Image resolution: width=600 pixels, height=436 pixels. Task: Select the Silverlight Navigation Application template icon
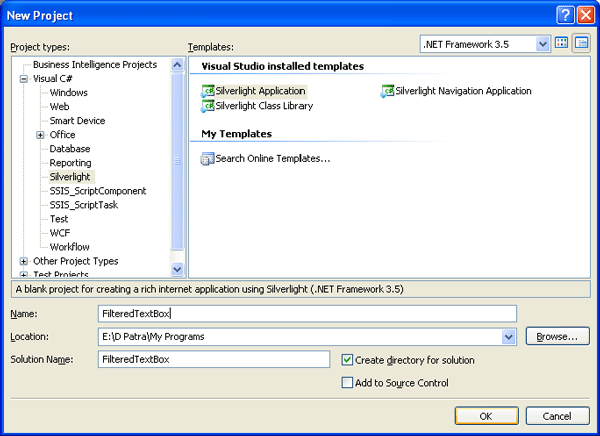(x=387, y=91)
